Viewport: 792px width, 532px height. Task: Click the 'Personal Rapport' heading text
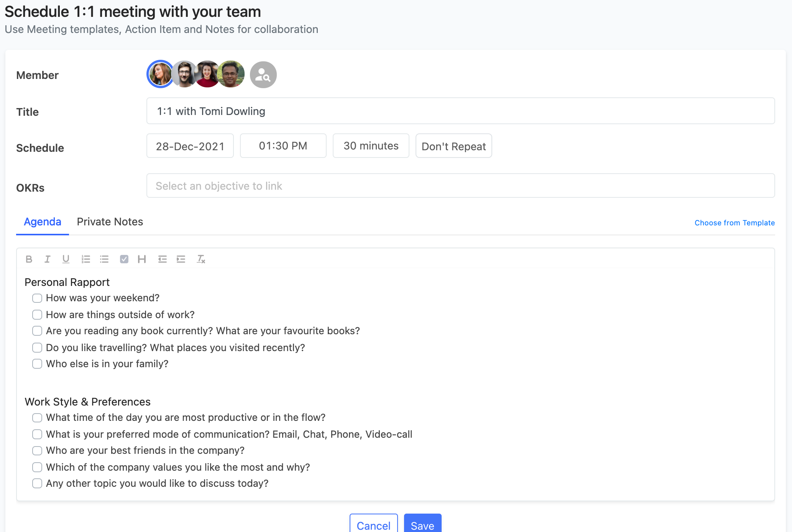tap(67, 282)
